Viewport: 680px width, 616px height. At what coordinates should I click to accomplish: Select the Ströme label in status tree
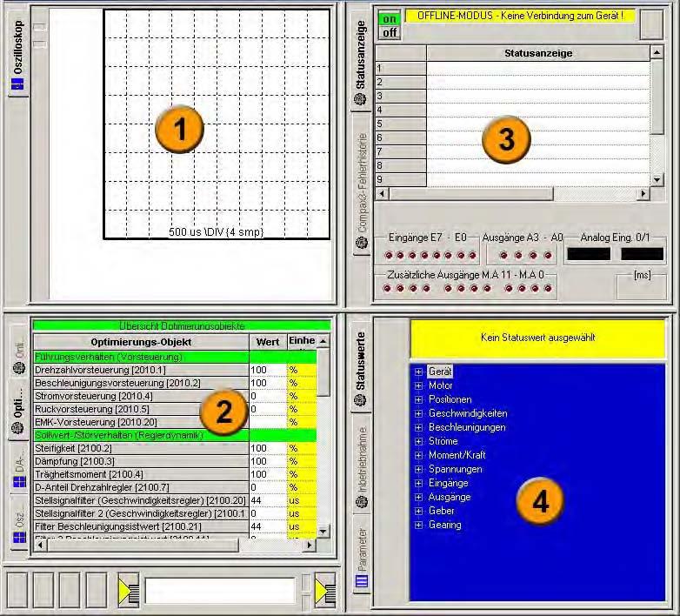pyautogui.click(x=443, y=441)
